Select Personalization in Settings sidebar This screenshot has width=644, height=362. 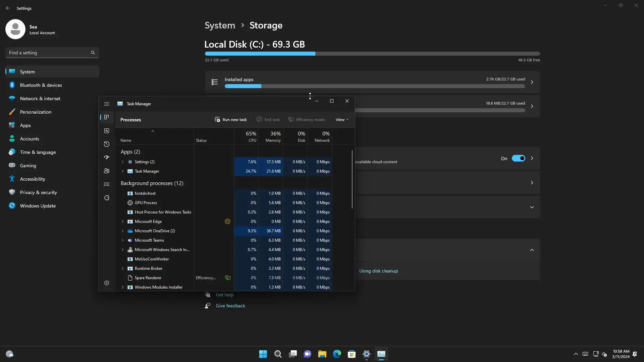tap(36, 112)
